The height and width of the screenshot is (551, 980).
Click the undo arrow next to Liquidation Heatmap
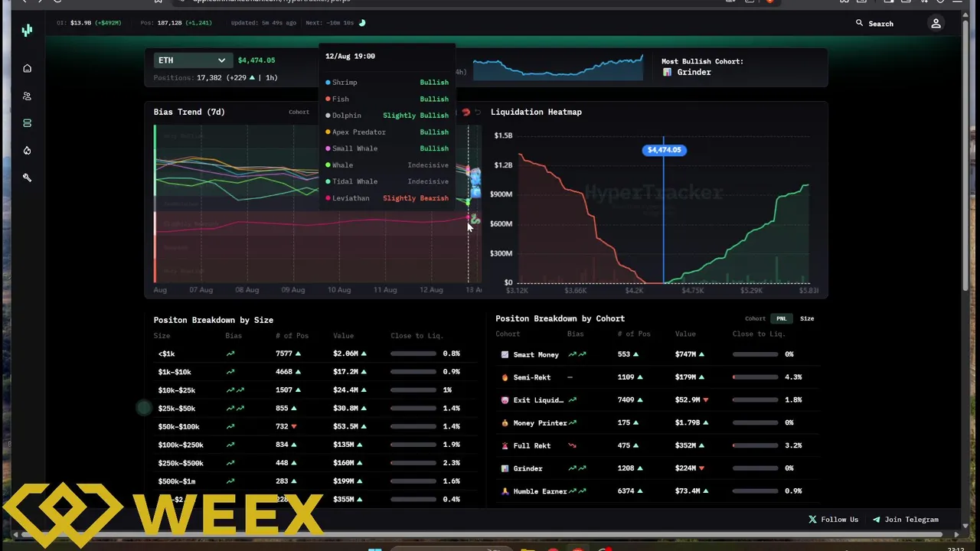click(478, 112)
